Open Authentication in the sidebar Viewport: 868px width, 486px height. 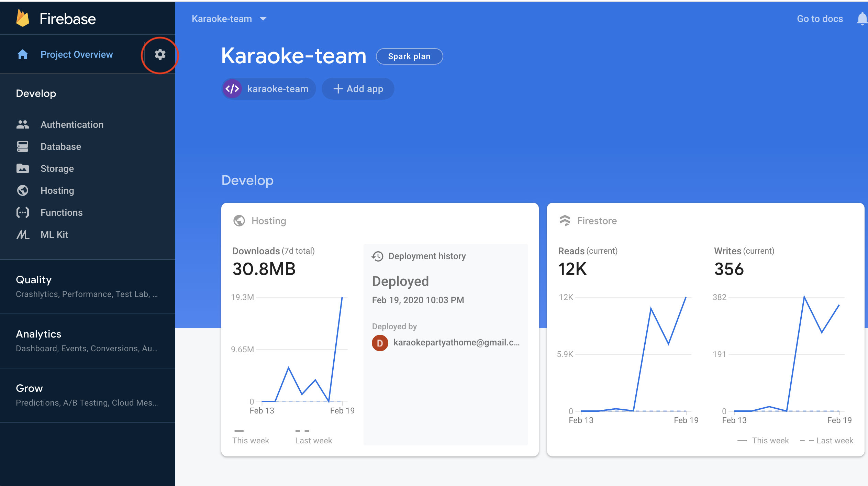72,124
